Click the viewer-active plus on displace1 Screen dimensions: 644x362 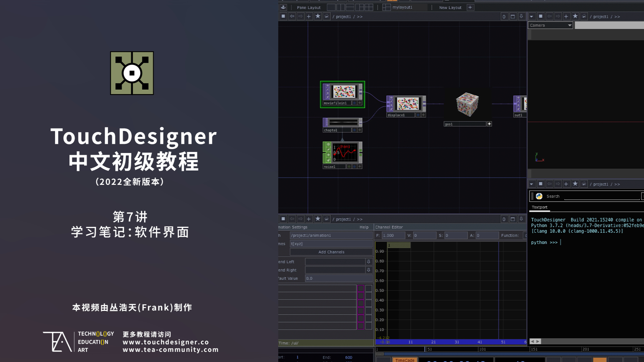pyautogui.click(x=424, y=115)
